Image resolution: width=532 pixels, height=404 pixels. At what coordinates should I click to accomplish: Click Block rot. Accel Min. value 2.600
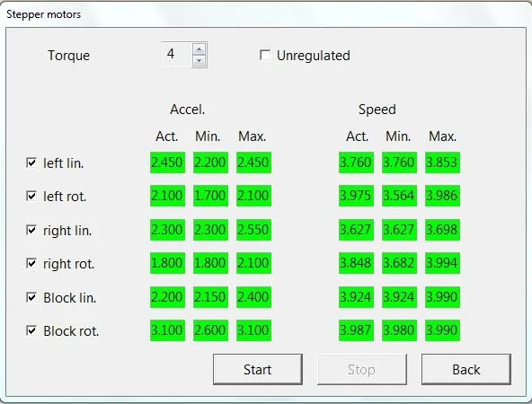(x=210, y=330)
